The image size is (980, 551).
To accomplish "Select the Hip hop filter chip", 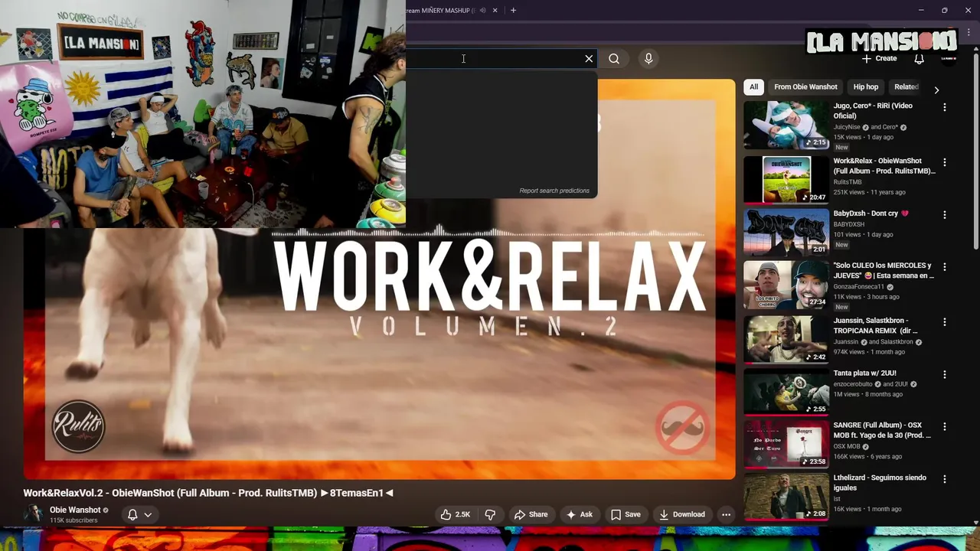I will pyautogui.click(x=866, y=87).
